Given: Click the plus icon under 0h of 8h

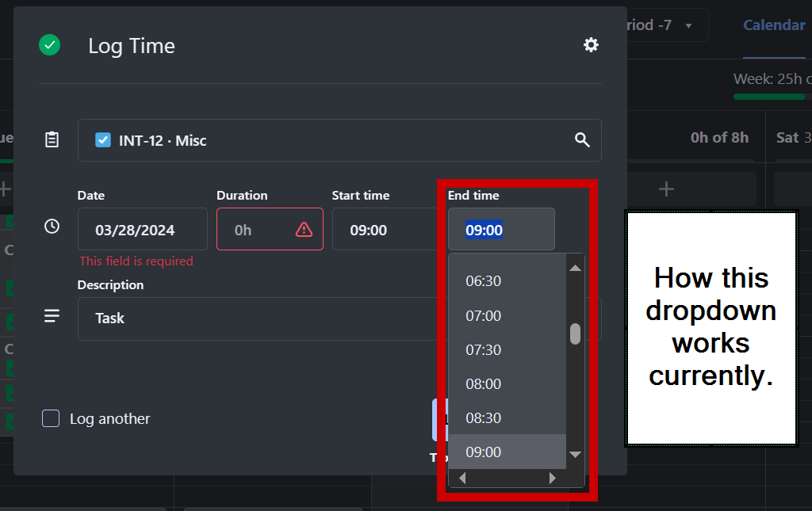Looking at the screenshot, I should point(667,189).
